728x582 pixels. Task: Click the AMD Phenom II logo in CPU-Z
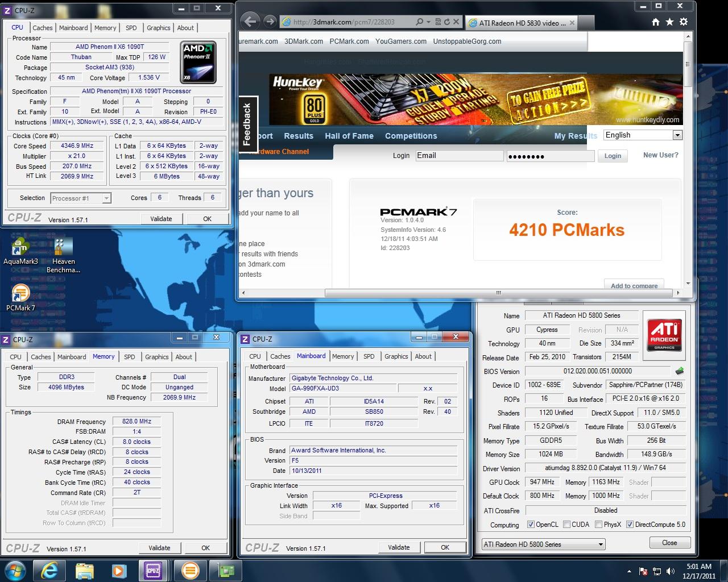[x=197, y=61]
